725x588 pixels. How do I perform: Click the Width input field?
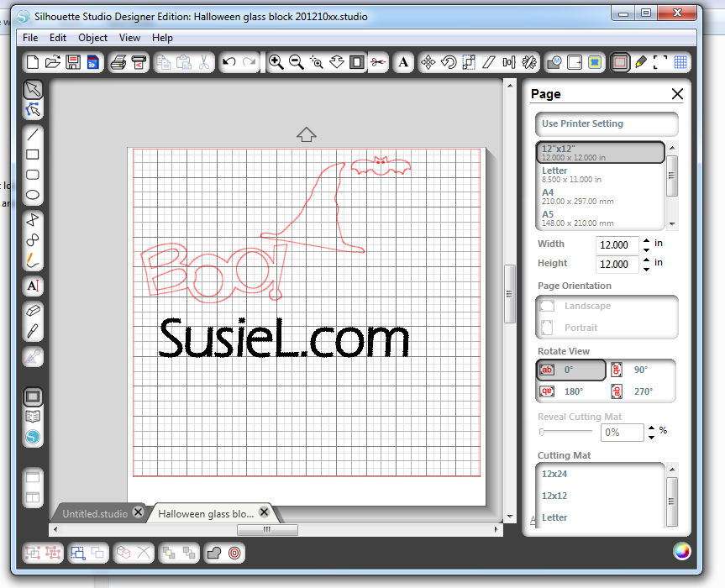click(x=615, y=244)
